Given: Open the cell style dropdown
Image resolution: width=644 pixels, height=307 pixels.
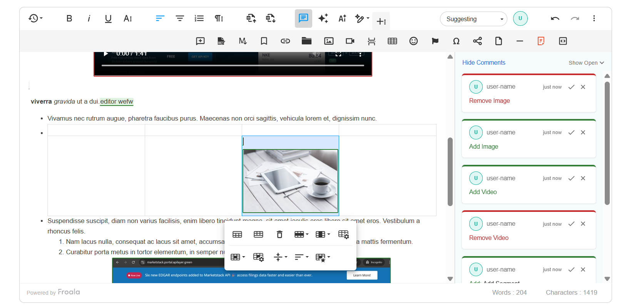Looking at the screenshot, I should pos(323,257).
